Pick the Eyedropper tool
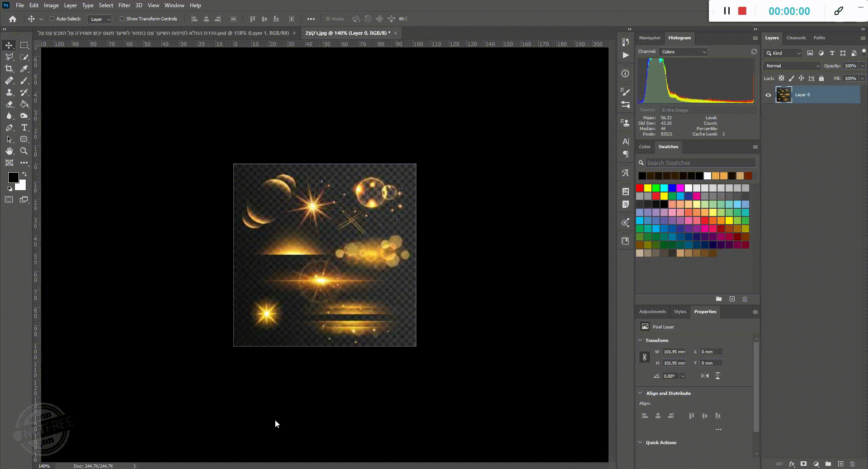 24,69
